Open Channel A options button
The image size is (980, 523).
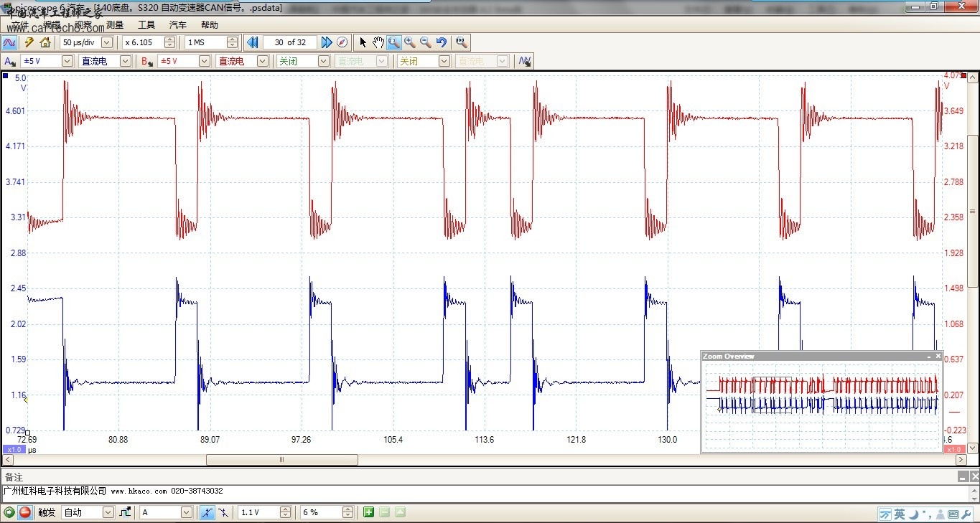coord(10,61)
